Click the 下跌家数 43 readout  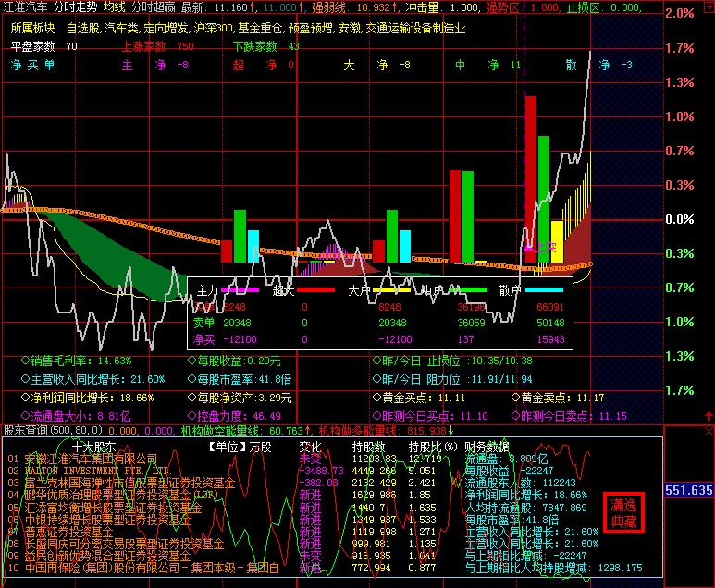coord(265,46)
